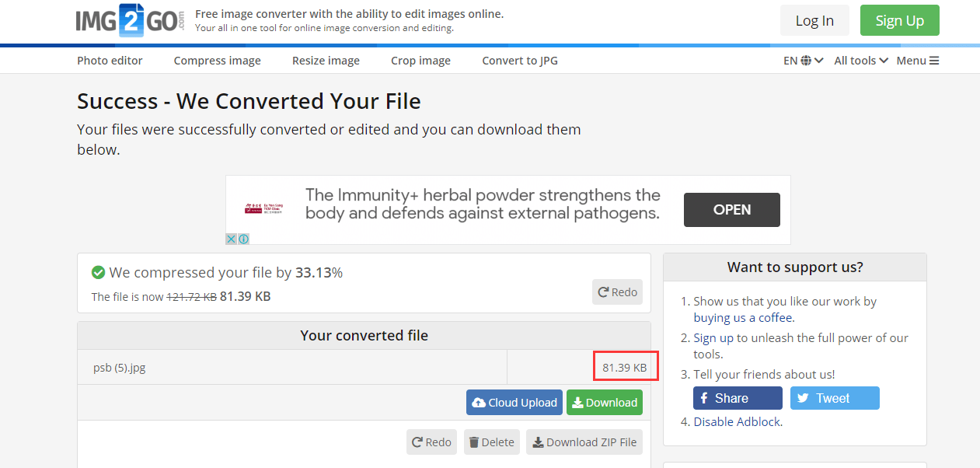Download the converted psb (5).jpg file
Viewport: 980px width, 468px height.
pos(604,403)
